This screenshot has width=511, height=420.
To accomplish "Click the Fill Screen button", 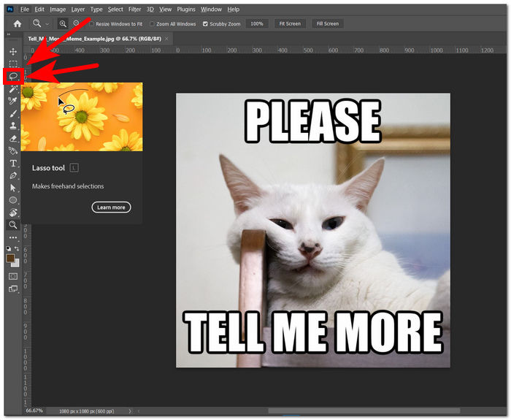I will (328, 23).
